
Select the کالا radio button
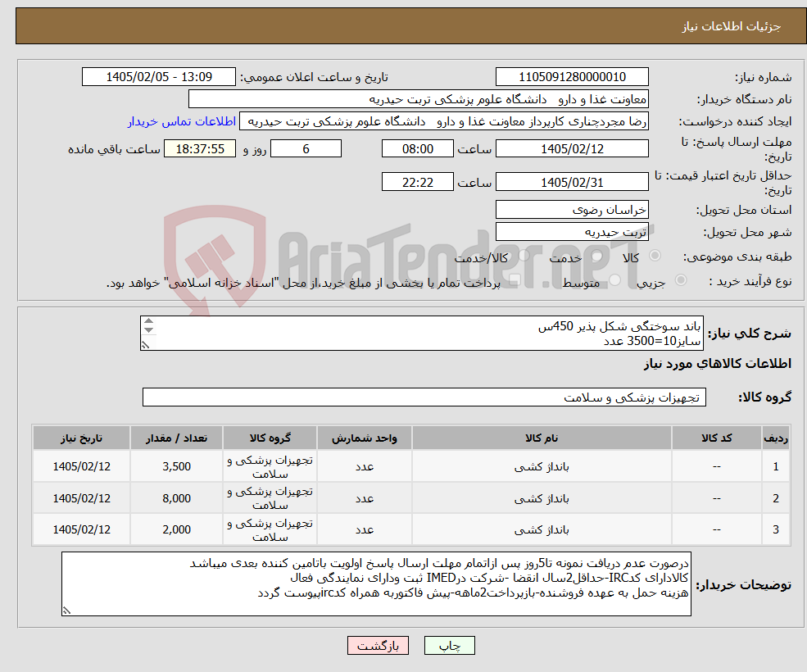(x=655, y=256)
